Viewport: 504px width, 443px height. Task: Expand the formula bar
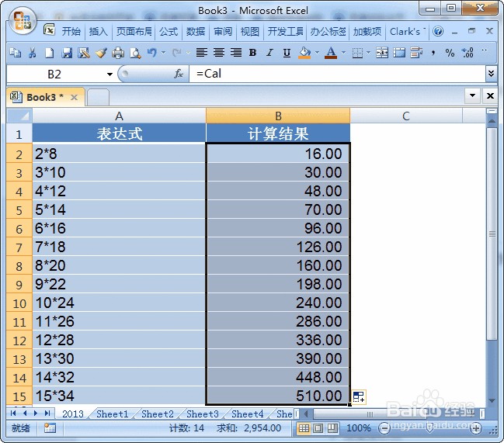[491, 74]
